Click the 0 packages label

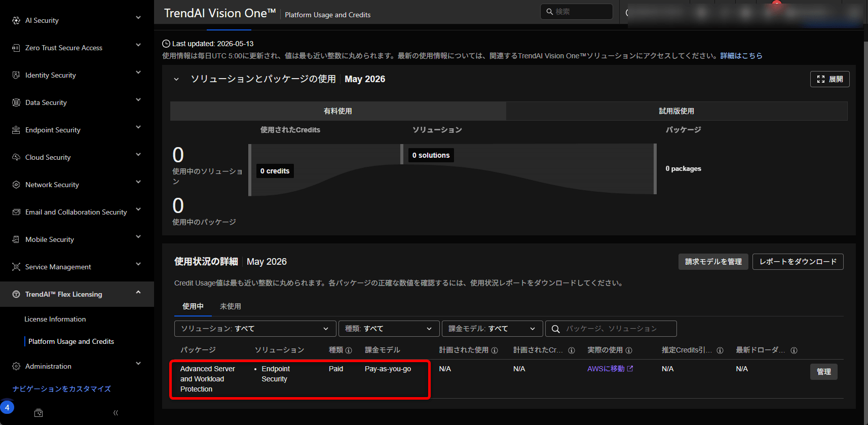(684, 168)
